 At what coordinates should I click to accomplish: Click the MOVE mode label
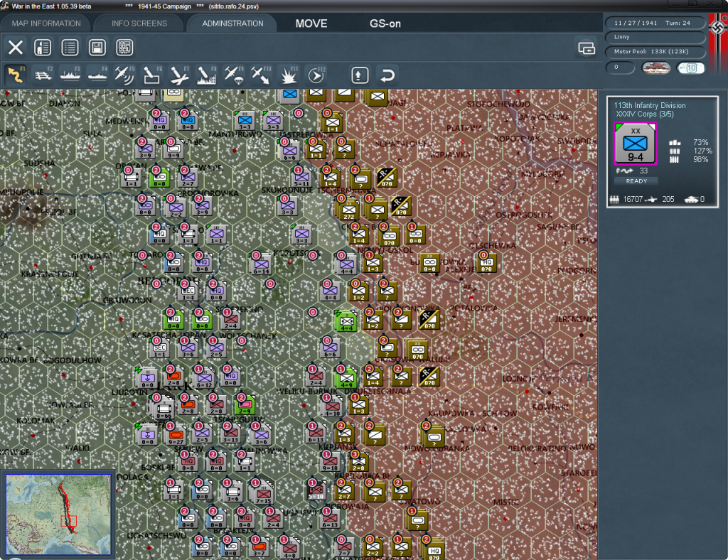(311, 23)
